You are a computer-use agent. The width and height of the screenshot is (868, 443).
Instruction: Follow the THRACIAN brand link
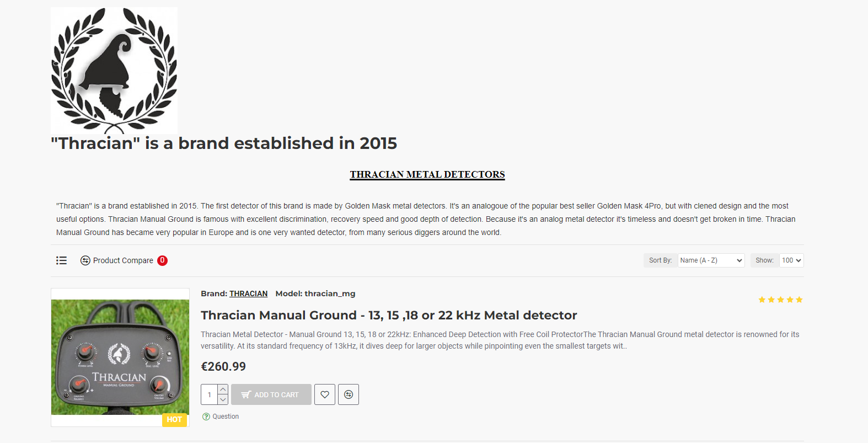248,293
